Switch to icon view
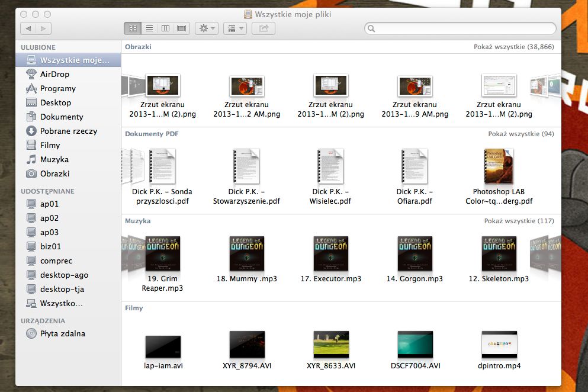 click(x=133, y=28)
